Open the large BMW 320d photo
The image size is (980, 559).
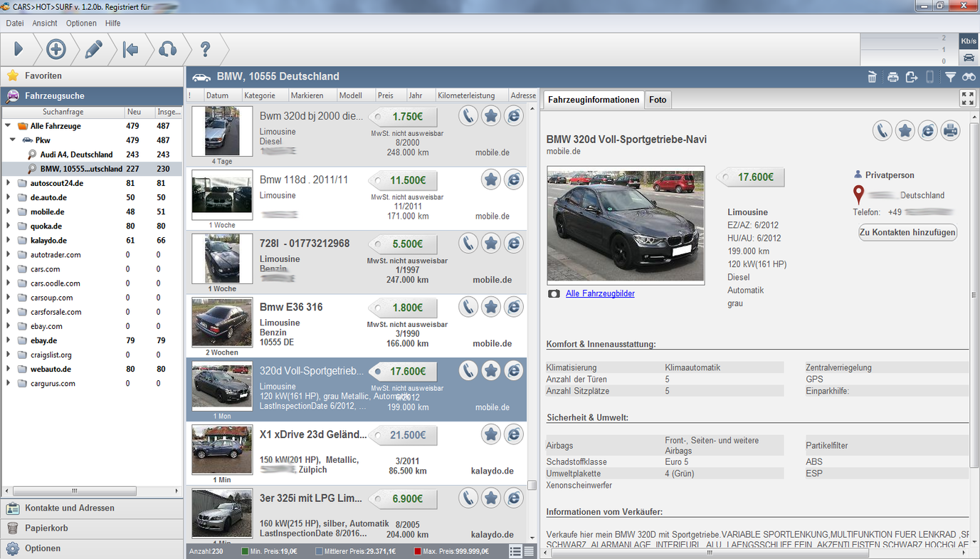tap(626, 225)
